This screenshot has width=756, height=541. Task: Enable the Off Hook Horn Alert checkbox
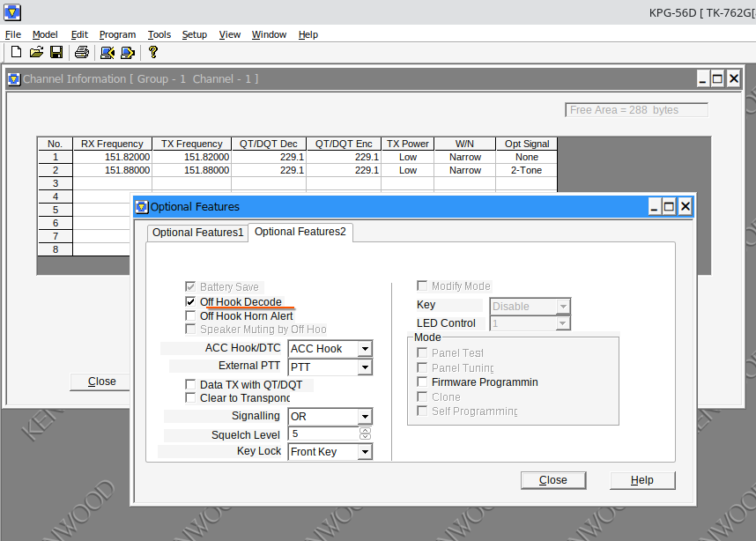190,315
